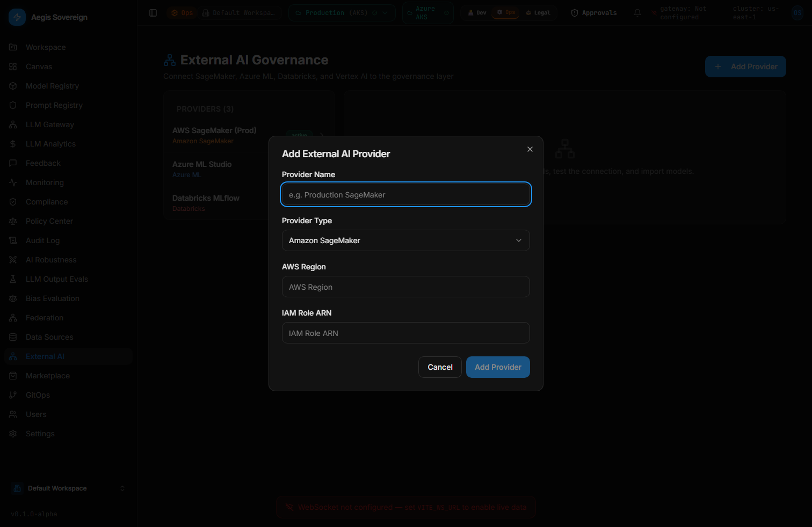812x527 pixels.
Task: Open the Production (AKS) environment dropdown
Action: [x=342, y=13]
